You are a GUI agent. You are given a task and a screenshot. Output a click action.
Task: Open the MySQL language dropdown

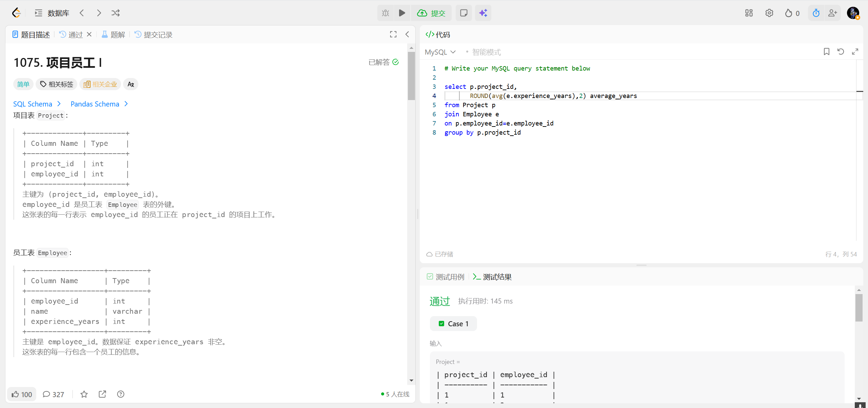coord(440,52)
